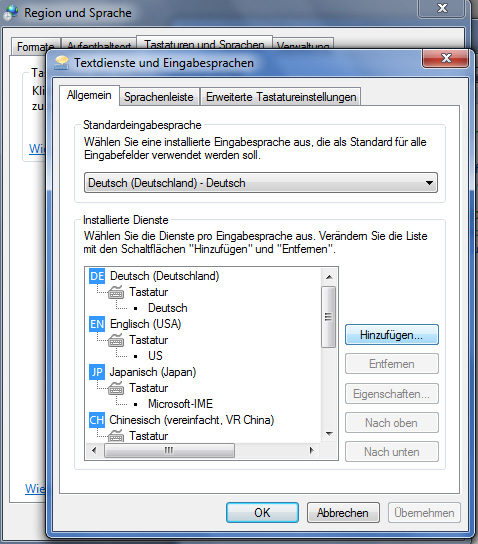Click the list scroll up arrow
Viewport: 478px width, 544px height.
point(329,277)
